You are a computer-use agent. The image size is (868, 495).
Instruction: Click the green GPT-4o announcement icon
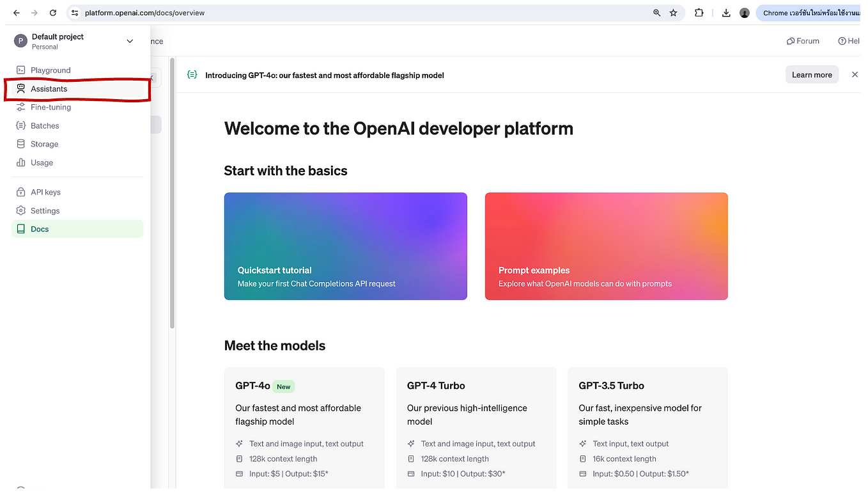click(192, 75)
